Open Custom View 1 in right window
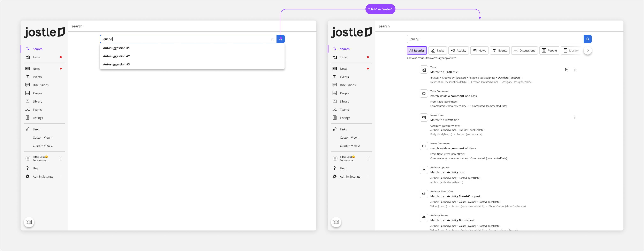 pos(351,137)
